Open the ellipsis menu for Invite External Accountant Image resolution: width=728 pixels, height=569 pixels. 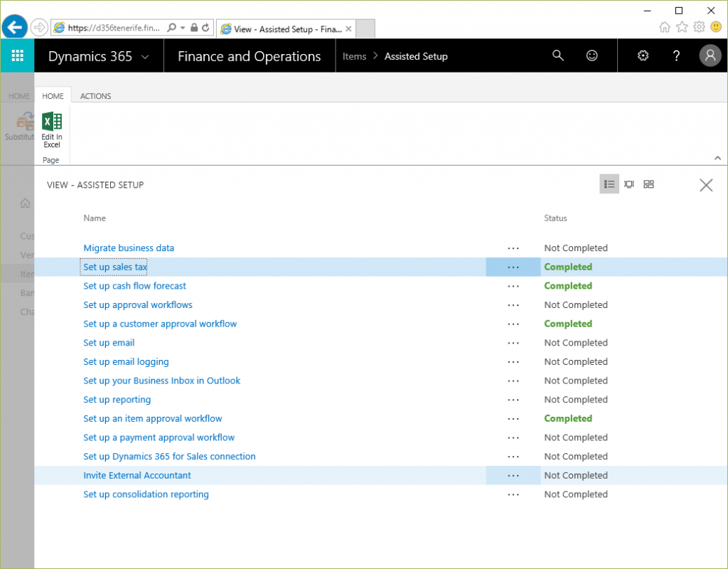point(513,476)
